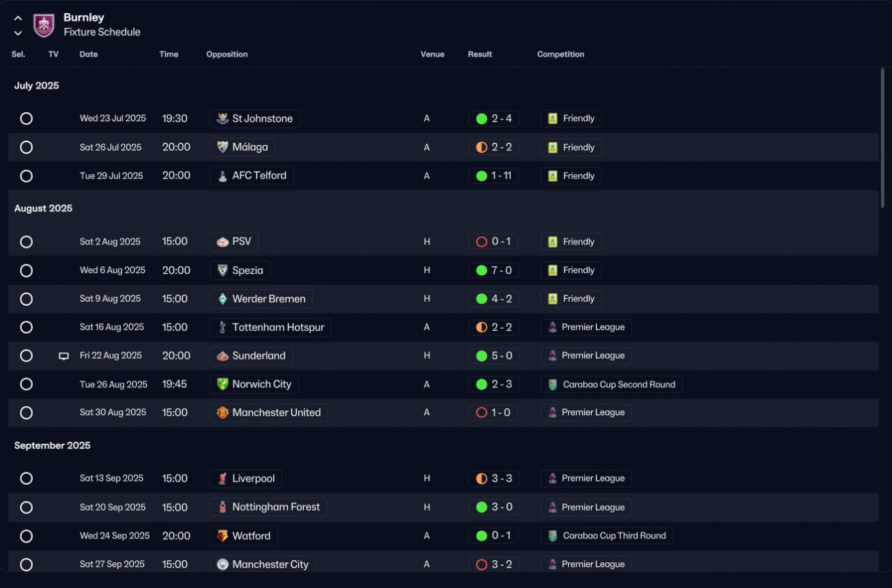Go to next team with down chevron
Image resolution: width=892 pixels, height=588 pixels.
tap(18, 33)
